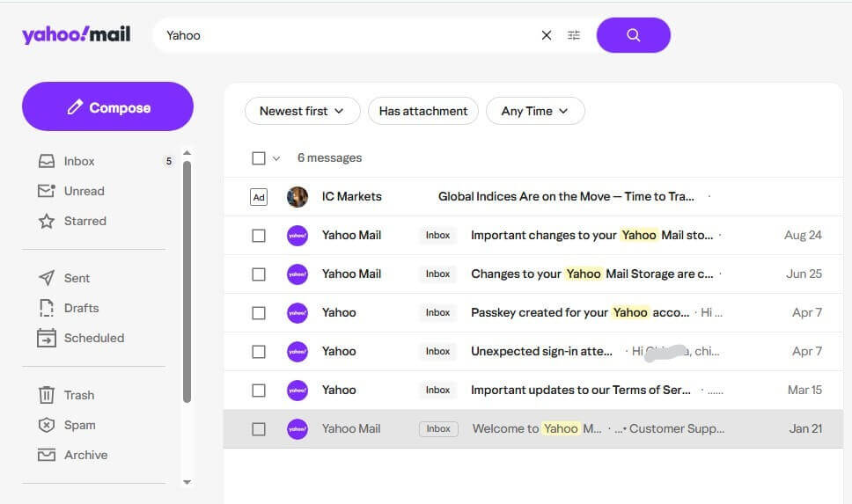Image resolution: width=852 pixels, height=504 pixels.
Task: Click the Yahoo Mail logo
Action: tap(76, 34)
